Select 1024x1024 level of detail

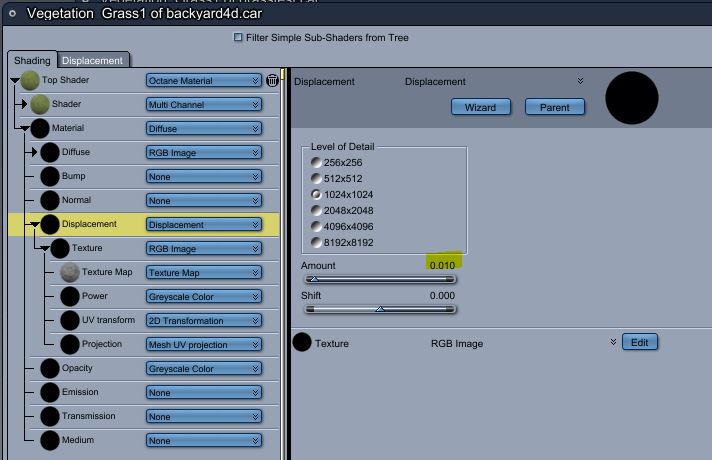click(316, 194)
